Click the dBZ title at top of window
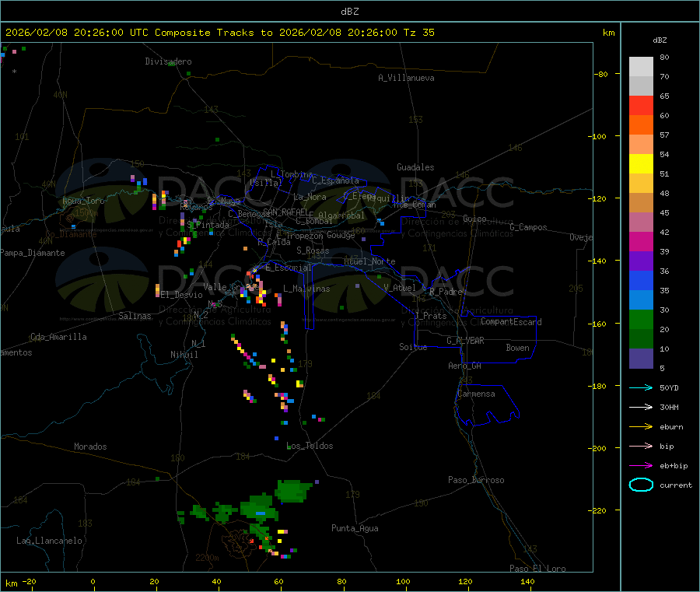700x592 pixels. pyautogui.click(x=349, y=11)
